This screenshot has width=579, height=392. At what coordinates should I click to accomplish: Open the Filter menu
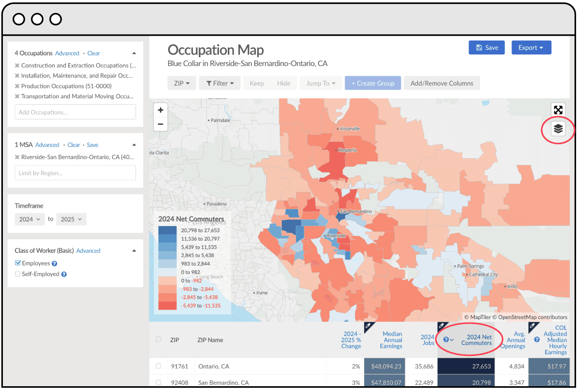pyautogui.click(x=220, y=83)
